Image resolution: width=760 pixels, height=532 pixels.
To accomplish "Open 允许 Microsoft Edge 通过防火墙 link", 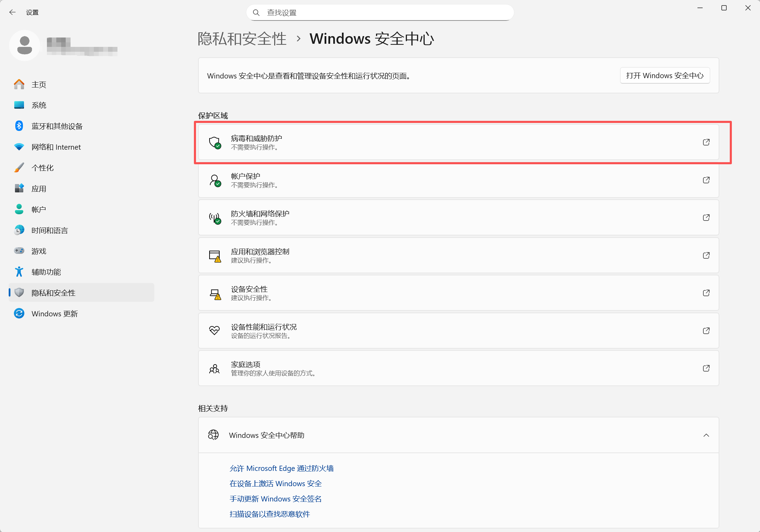I will [281, 468].
